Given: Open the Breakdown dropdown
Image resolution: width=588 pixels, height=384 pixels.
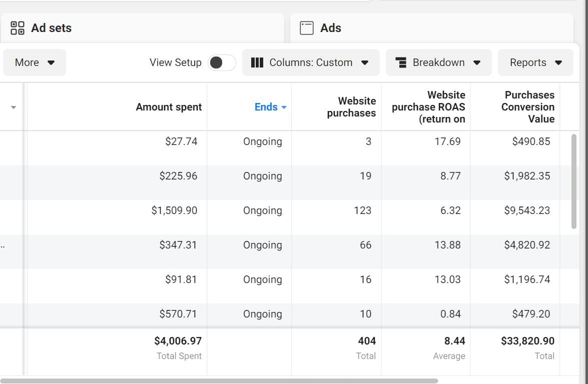Looking at the screenshot, I should (438, 62).
